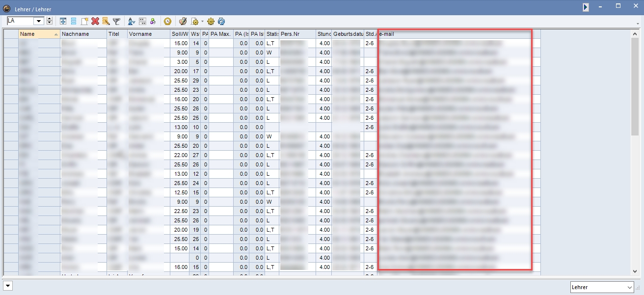Image resolution: width=644 pixels, height=295 pixels.
Task: Click the Soll/W value 15.00 in first row
Action: (180, 43)
